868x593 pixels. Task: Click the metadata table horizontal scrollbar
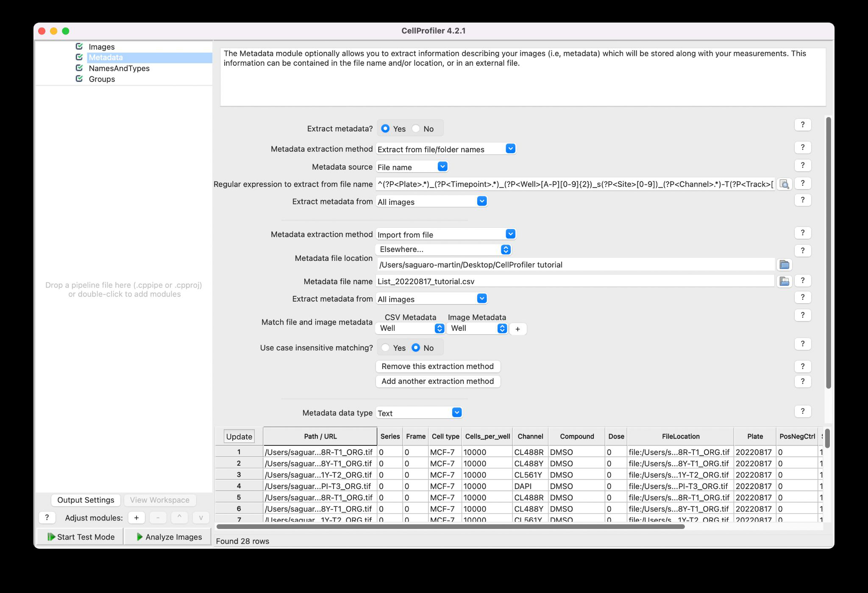point(451,526)
